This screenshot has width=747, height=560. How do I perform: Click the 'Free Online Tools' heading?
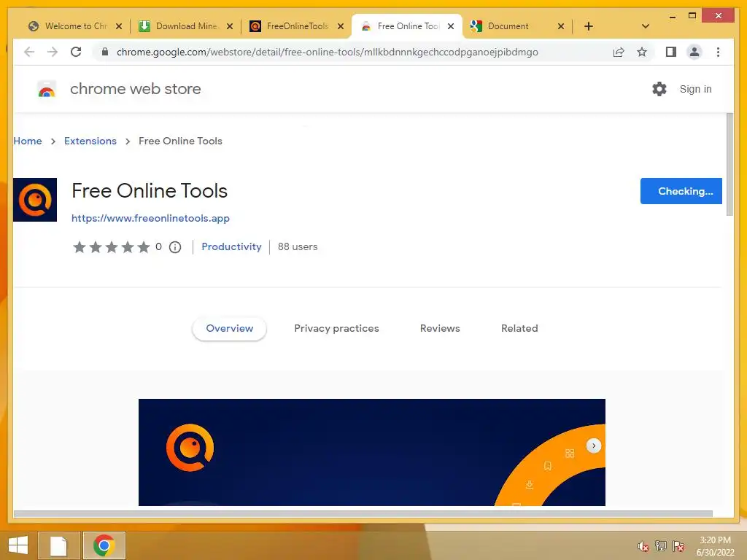tap(150, 191)
